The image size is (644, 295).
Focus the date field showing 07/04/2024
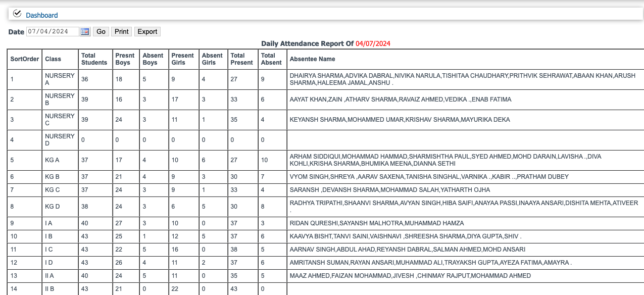(53, 31)
